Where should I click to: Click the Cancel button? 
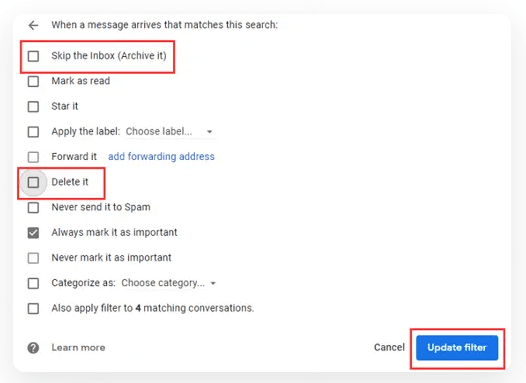389,347
